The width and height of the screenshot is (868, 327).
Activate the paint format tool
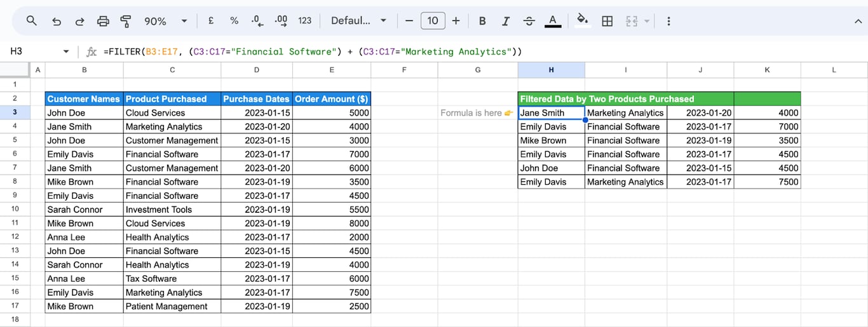pyautogui.click(x=126, y=21)
